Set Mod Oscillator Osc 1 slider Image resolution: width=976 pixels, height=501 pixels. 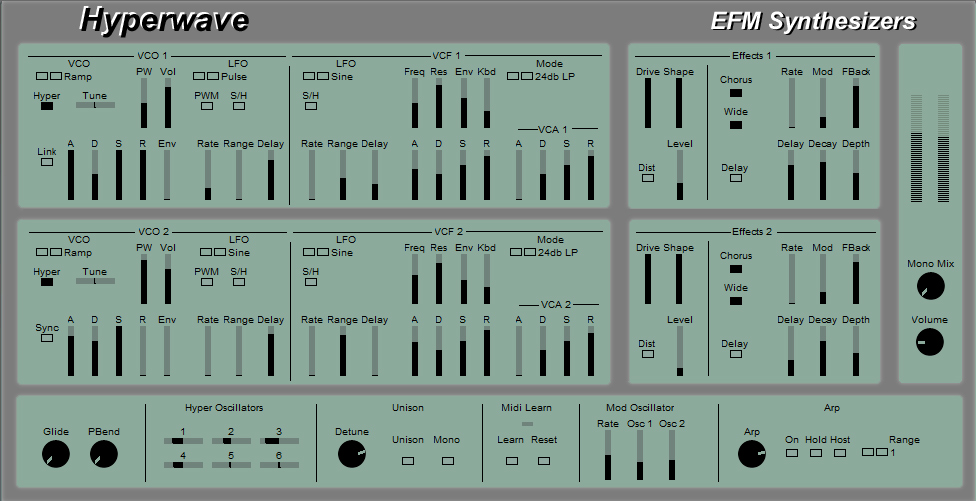[640, 455]
